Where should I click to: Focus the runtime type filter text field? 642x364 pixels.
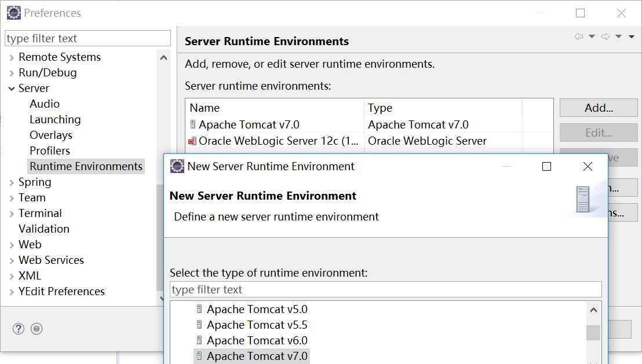(x=386, y=289)
